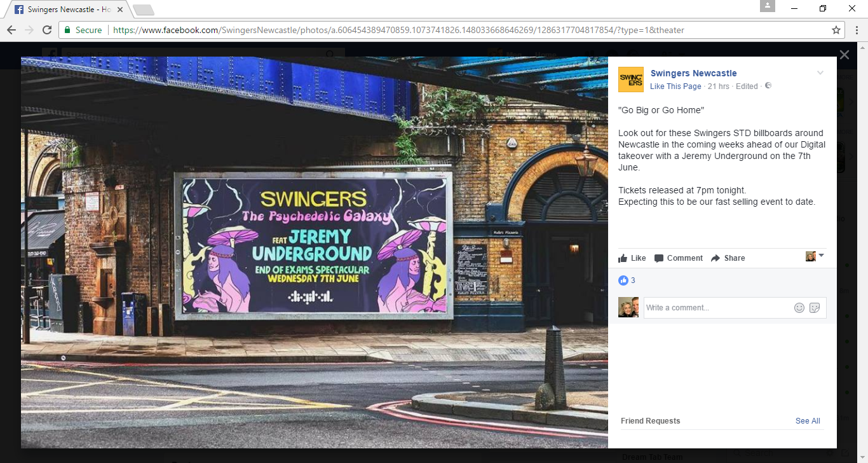This screenshot has height=463, width=868.
Task: Click the "Go Big or Go Home" text
Action: coord(661,110)
